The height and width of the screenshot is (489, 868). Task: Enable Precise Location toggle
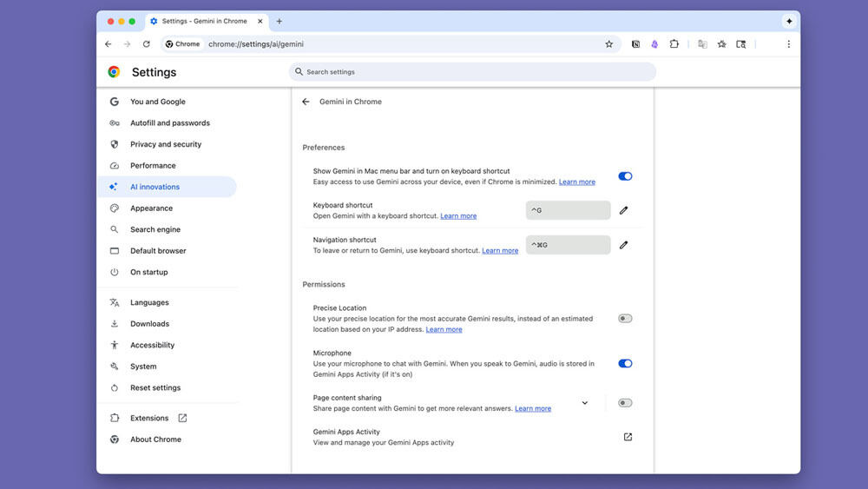(625, 319)
